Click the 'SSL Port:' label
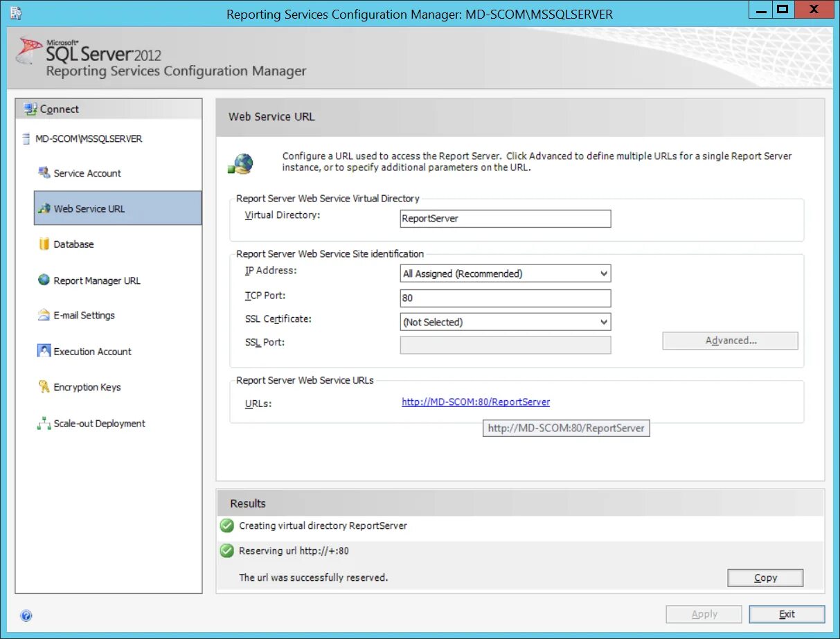This screenshot has height=639, width=840. (x=265, y=343)
